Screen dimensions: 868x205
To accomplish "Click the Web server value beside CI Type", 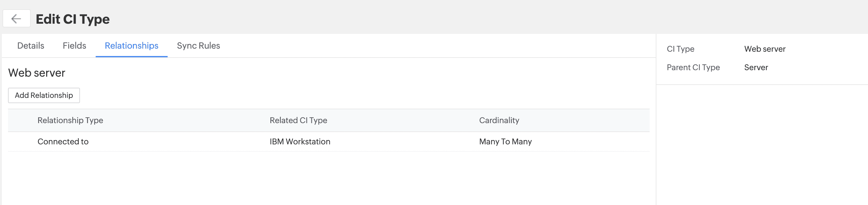I will click(765, 49).
